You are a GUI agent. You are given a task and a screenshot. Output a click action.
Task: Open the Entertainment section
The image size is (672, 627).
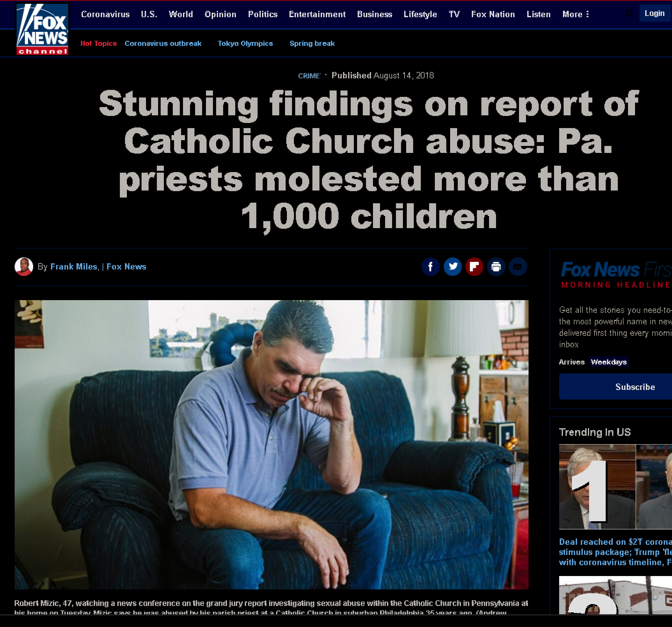click(317, 14)
